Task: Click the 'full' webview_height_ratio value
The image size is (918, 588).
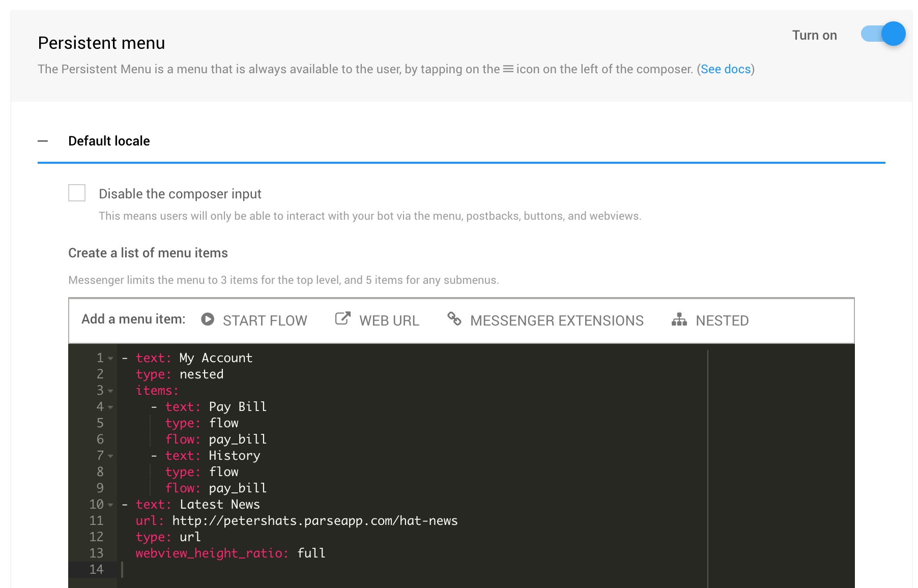Action: (x=311, y=553)
